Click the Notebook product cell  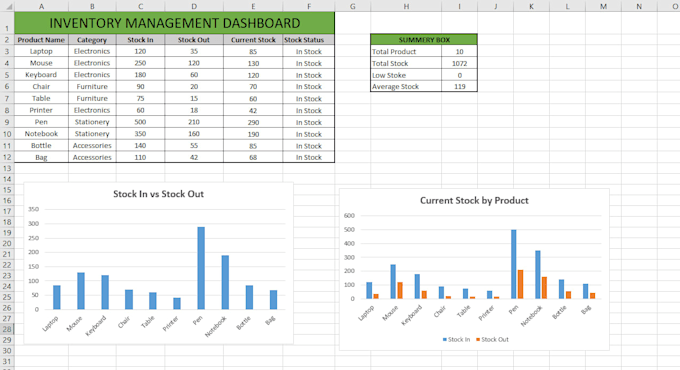pos(41,134)
